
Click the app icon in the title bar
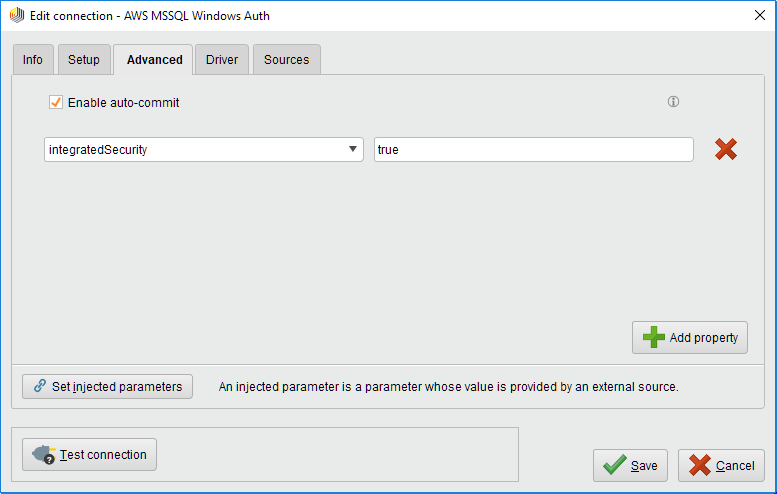point(17,16)
